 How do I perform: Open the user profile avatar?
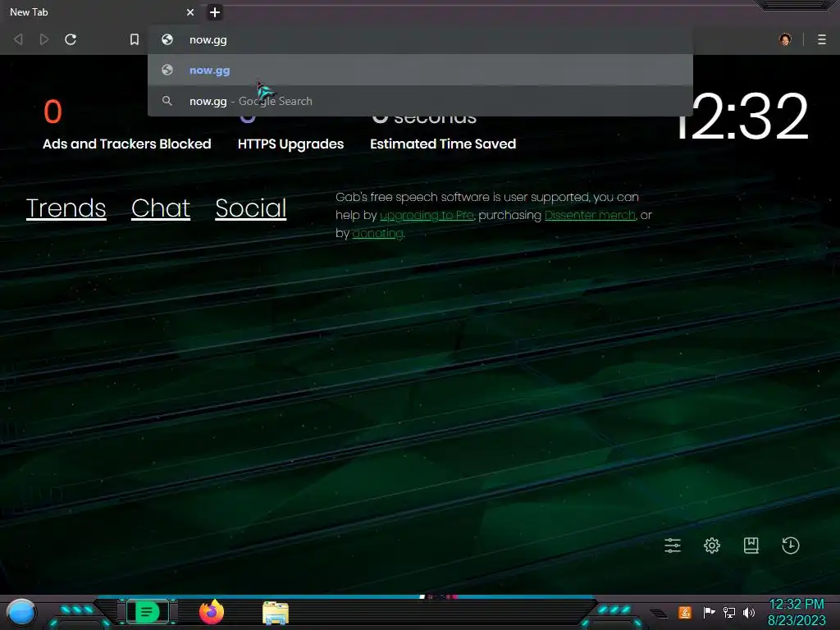(x=785, y=39)
